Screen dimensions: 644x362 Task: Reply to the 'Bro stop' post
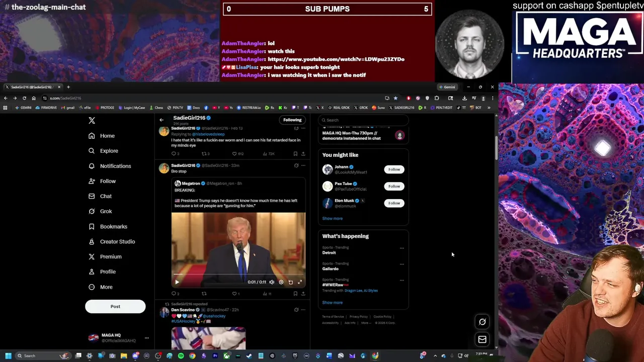(x=174, y=294)
